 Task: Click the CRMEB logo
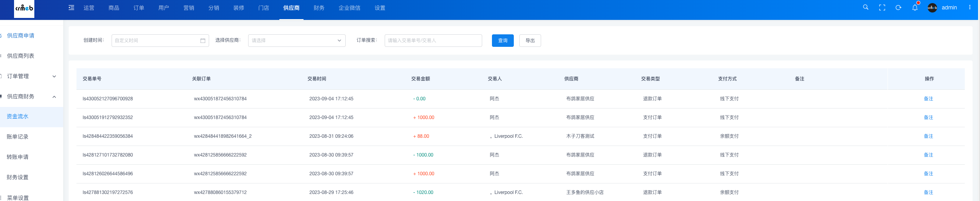(x=24, y=8)
